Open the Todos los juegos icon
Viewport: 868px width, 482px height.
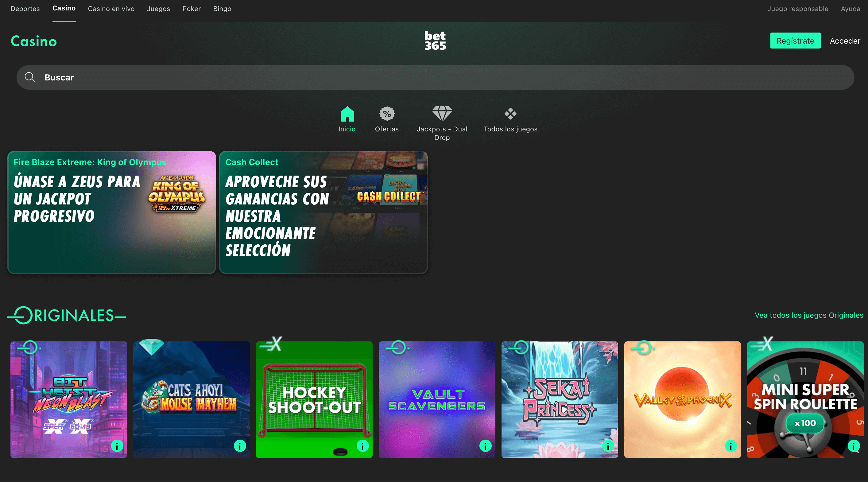point(510,114)
